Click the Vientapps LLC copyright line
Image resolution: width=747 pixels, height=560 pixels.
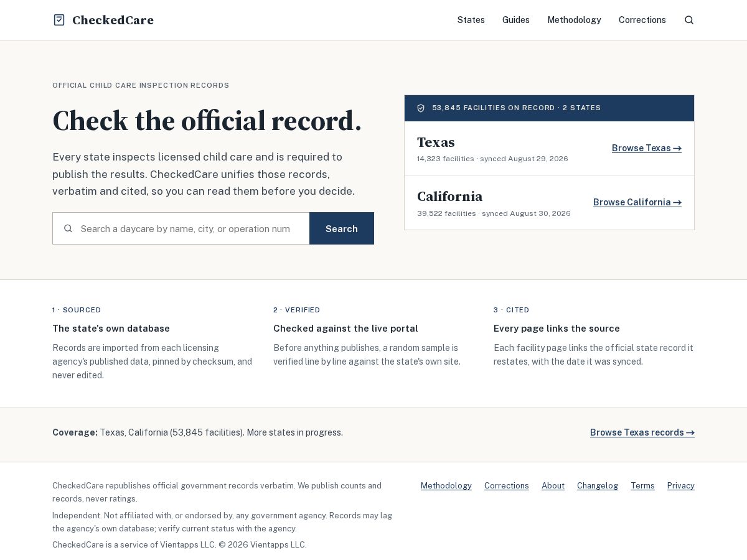tap(179, 545)
